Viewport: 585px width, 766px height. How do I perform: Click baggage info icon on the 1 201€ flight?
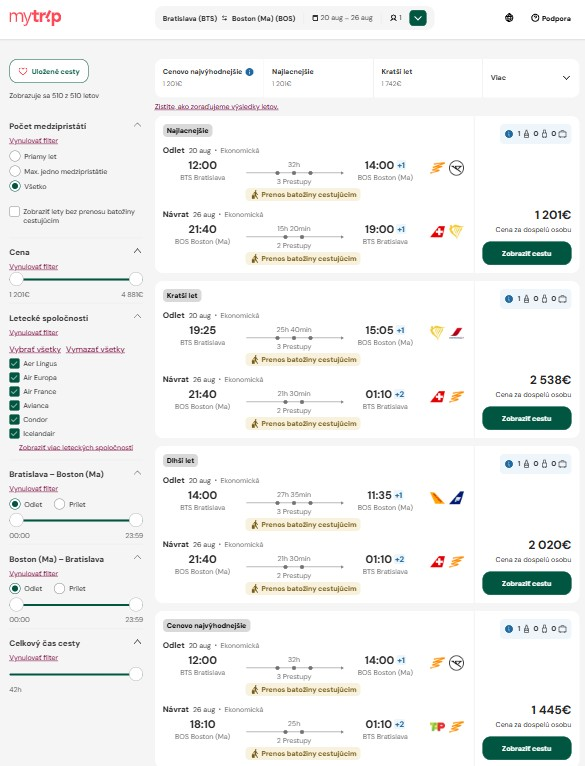point(509,134)
